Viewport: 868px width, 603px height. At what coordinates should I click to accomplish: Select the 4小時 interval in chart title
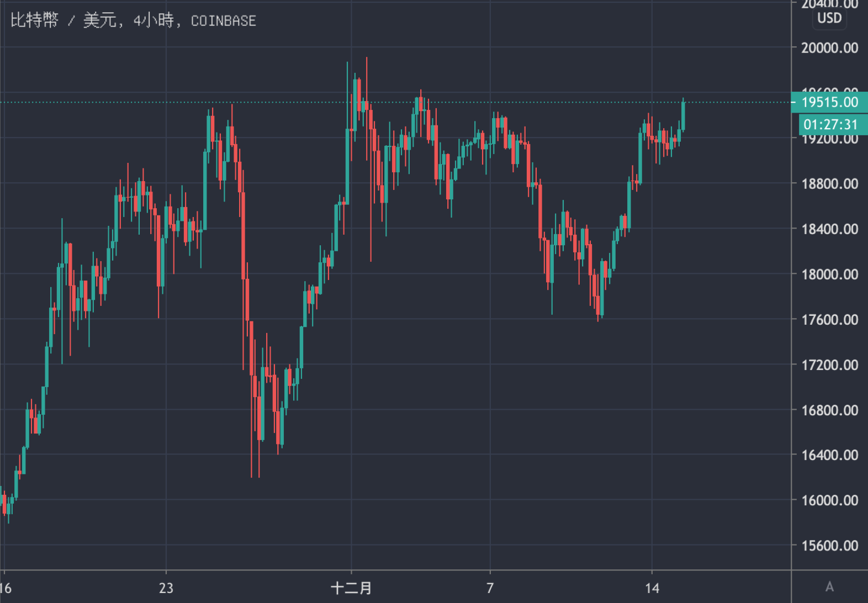pos(154,21)
